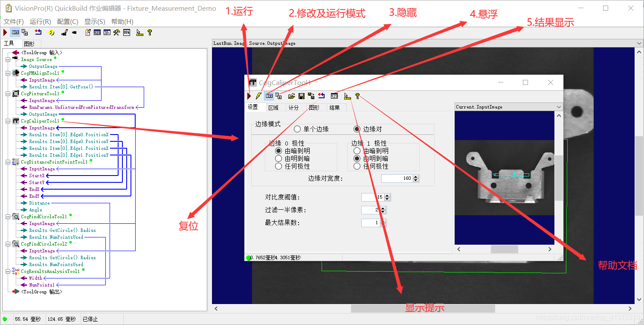Open the help question mark icon in CogCaliperTool1
644x325 pixels.
point(357,96)
